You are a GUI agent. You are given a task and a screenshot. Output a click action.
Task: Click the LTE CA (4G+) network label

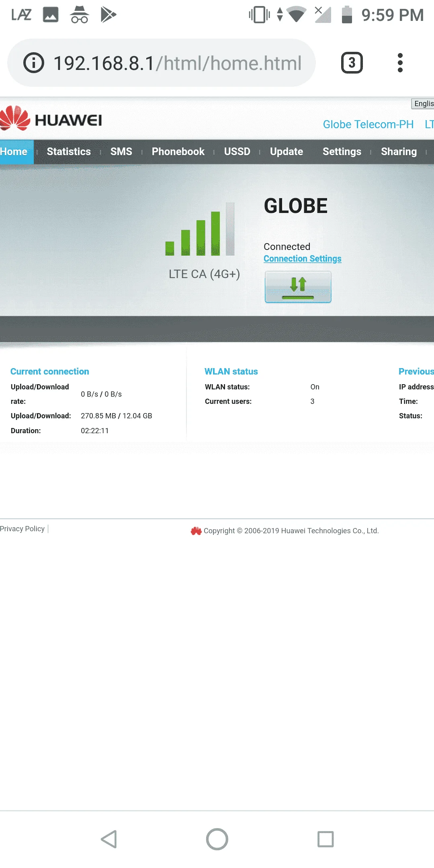point(204,274)
